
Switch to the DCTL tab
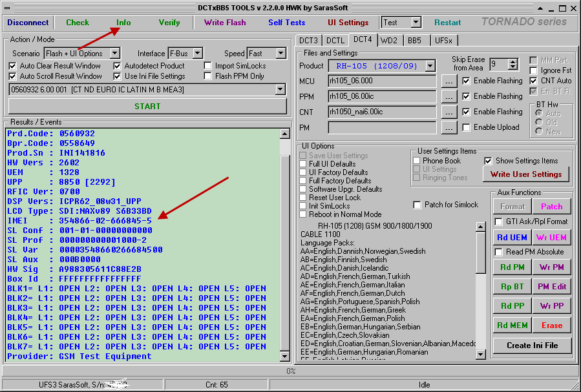coord(335,40)
